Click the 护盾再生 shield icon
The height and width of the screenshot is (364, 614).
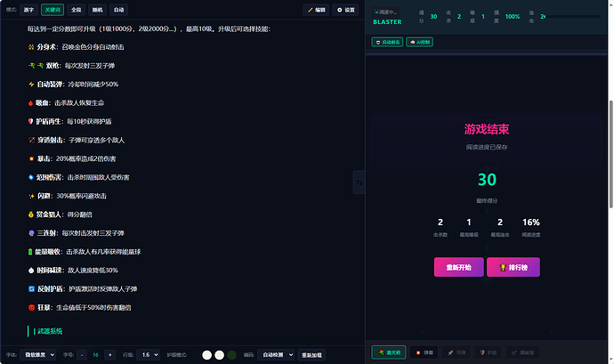pos(30,121)
